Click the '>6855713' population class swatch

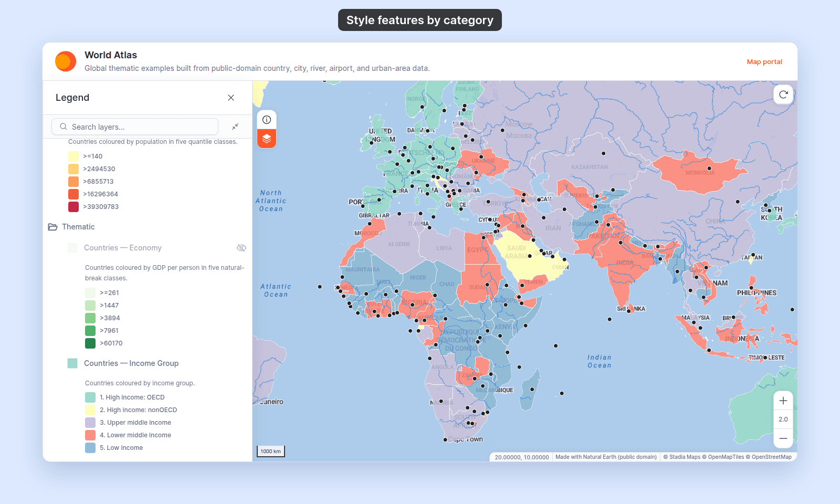click(x=73, y=182)
